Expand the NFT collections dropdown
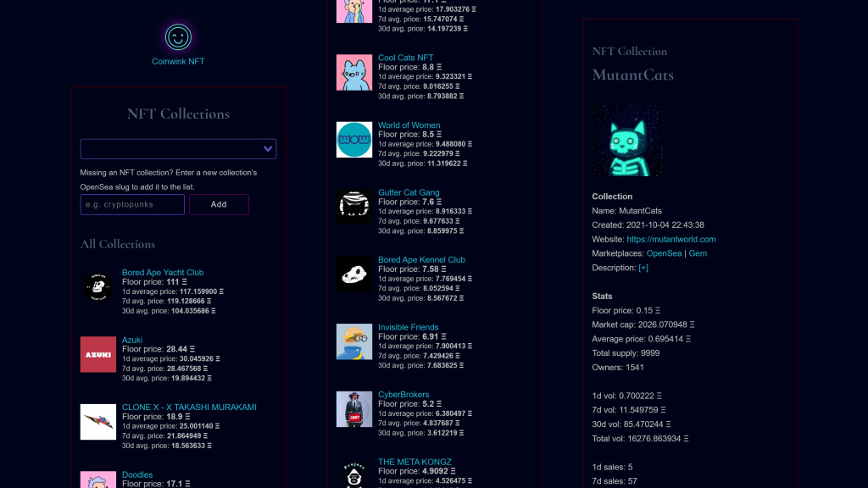Image resolution: width=868 pixels, height=488 pixels. (x=178, y=149)
